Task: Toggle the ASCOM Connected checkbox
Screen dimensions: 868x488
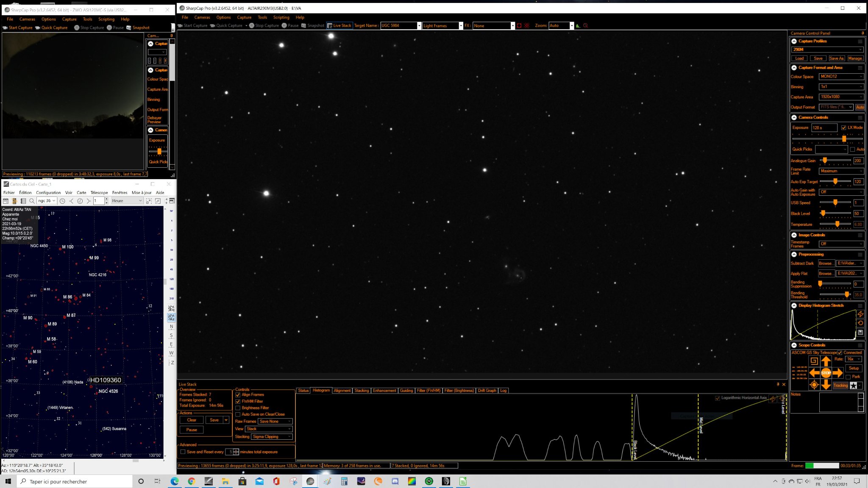Action: [x=840, y=352]
